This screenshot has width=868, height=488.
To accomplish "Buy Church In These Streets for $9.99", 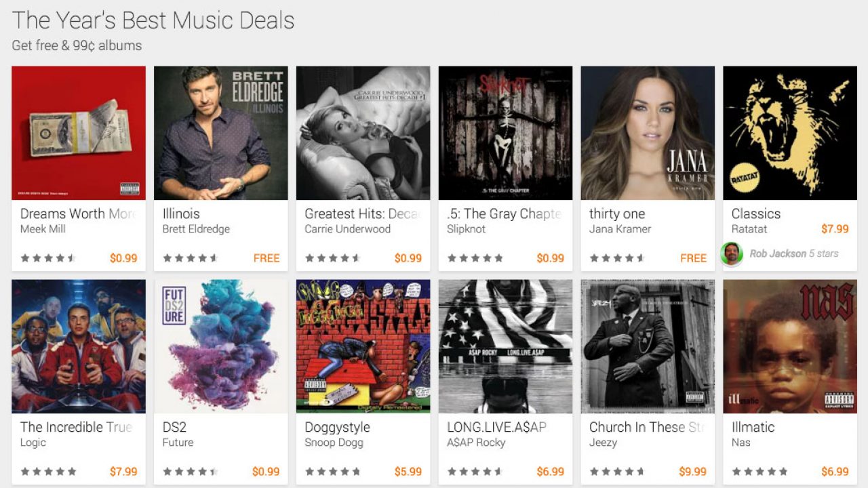I will click(692, 472).
